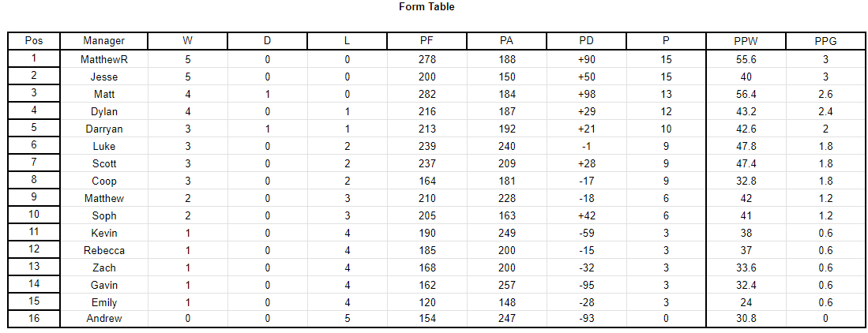868x333 pixels.
Task: Click Luke's PA value 240
Action: coord(506,147)
